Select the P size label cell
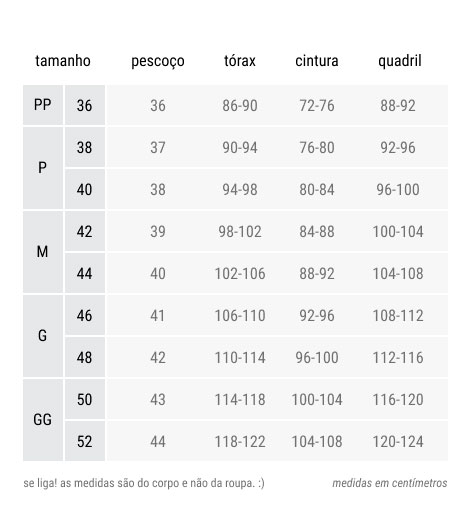This screenshot has height=530, width=466. tap(43, 168)
